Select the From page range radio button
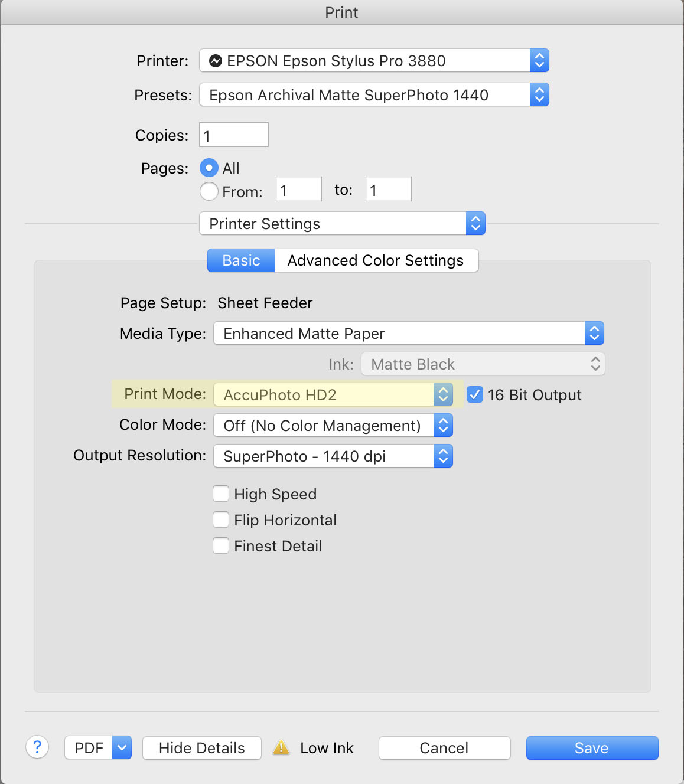 [209, 191]
